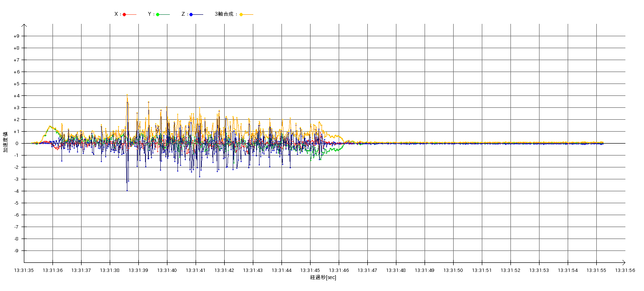644x291 pixels.
Task: Click the 0 value axis label
Action: click(17, 144)
